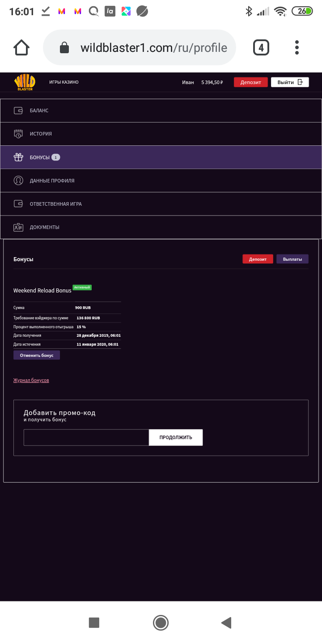Screen dimensions: 322x644
Task: Click the red Депозит button in header
Action: (250, 82)
